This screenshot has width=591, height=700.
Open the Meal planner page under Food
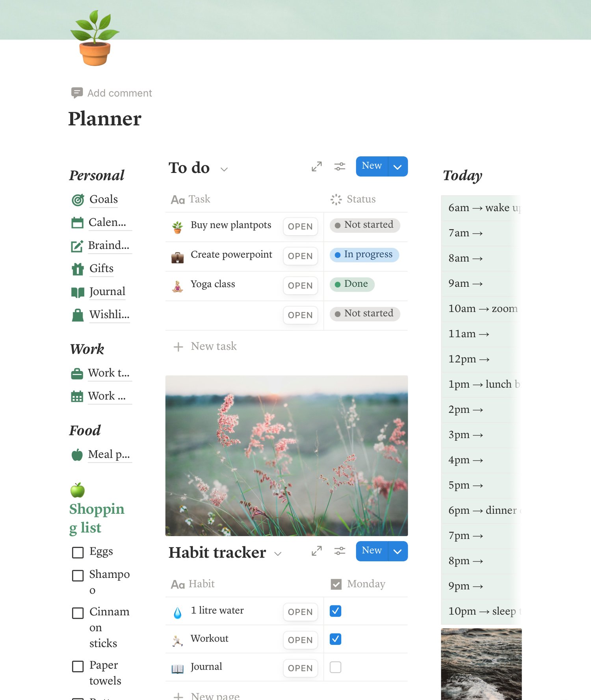tap(109, 455)
